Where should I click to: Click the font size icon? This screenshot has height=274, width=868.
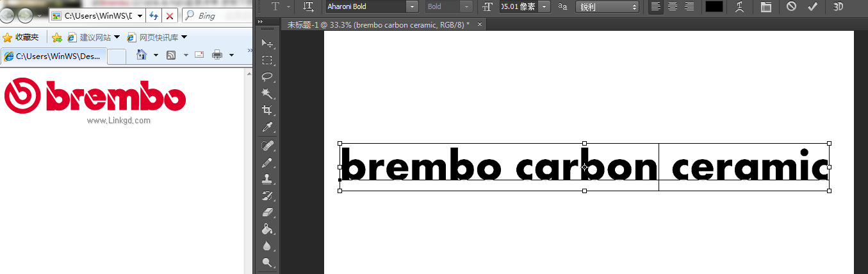click(x=487, y=6)
